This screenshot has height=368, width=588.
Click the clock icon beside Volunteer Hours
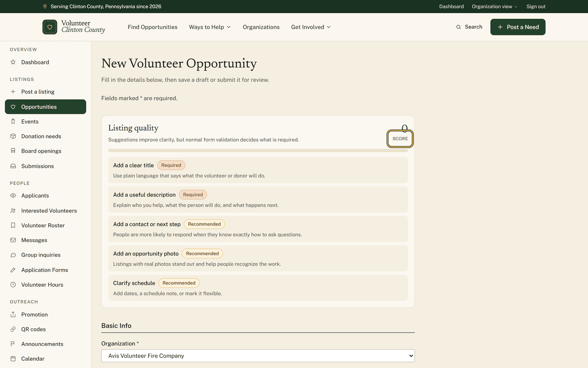click(13, 284)
